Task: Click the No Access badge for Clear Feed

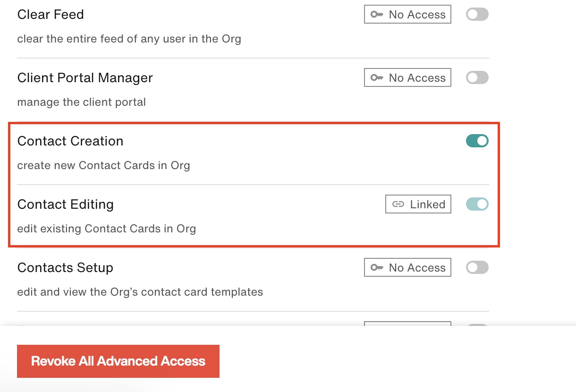Action: tap(407, 14)
